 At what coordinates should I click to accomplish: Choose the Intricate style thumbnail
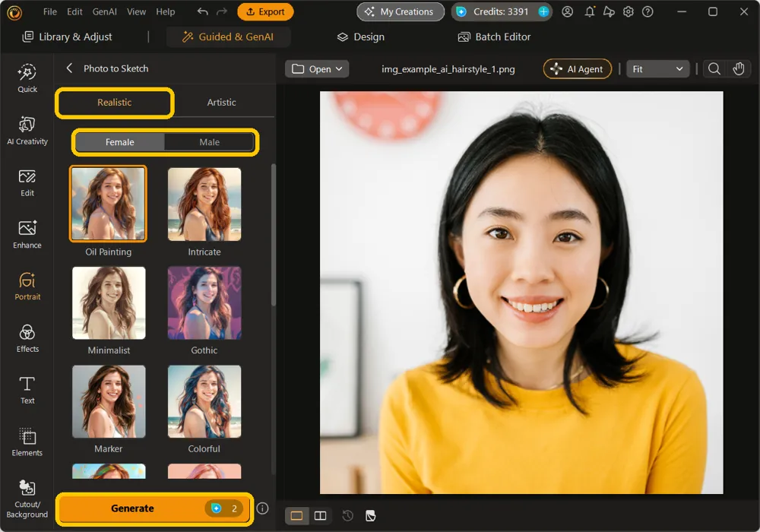pos(204,204)
